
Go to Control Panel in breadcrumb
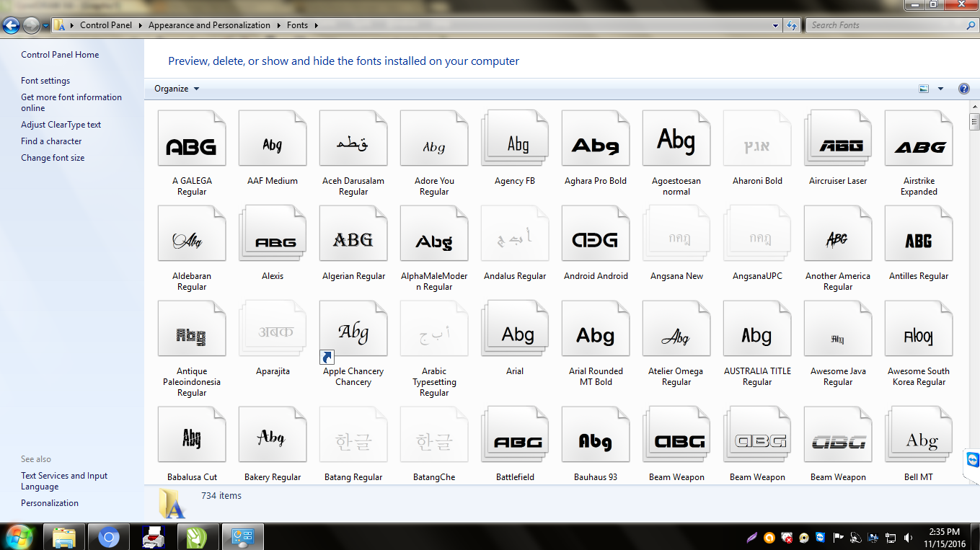[x=106, y=25]
